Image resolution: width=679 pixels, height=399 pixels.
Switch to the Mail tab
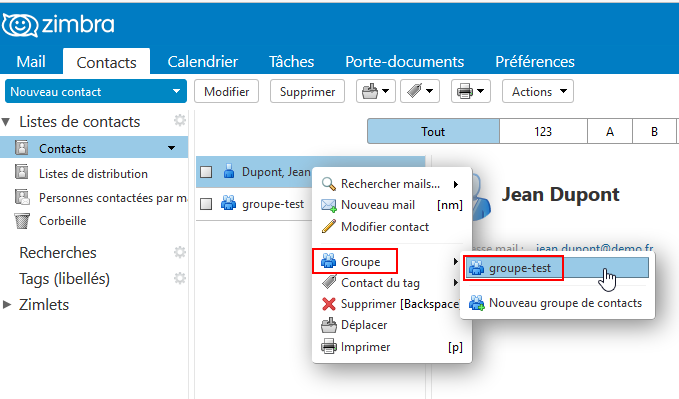31,62
